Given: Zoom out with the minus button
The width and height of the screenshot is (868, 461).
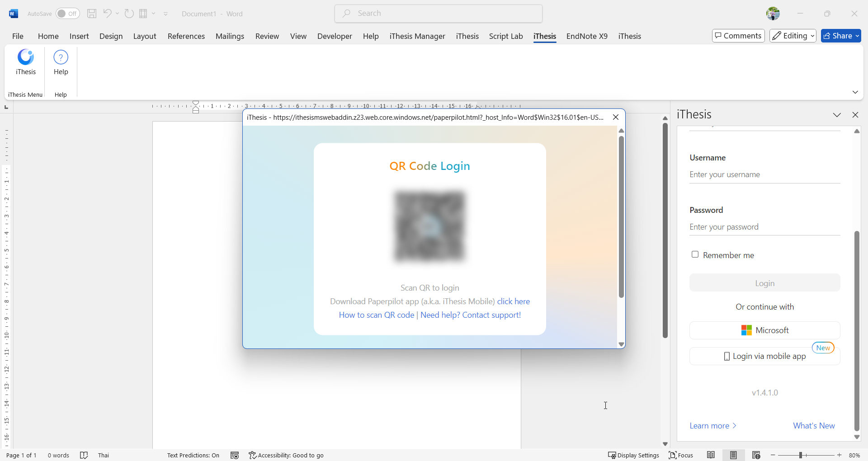Looking at the screenshot, I should point(773,455).
